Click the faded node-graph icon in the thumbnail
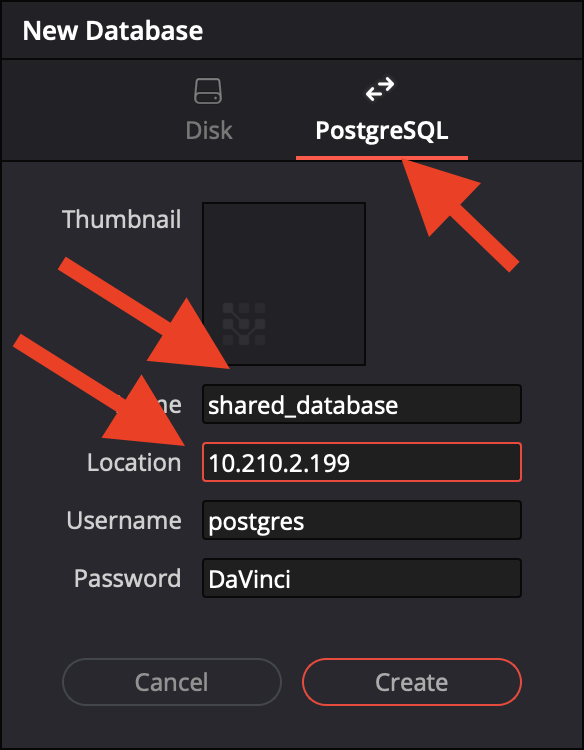 (x=244, y=324)
